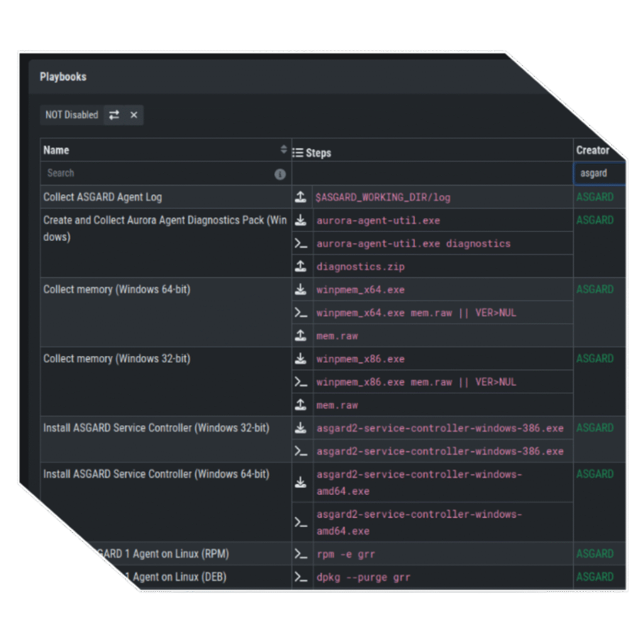Click download icon beside winpmem_x64.exe
The width and height of the screenshot is (644, 644).
(301, 289)
